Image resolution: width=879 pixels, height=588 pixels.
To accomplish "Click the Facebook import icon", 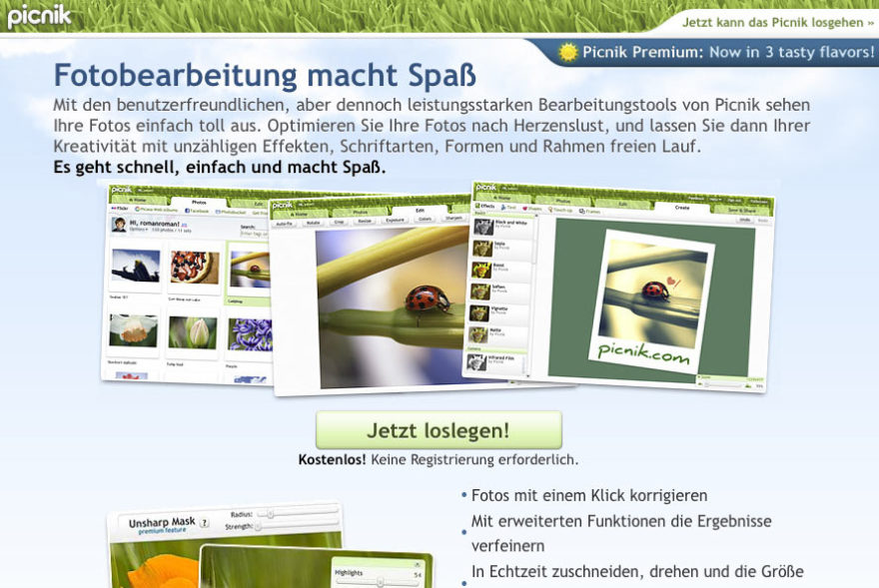I will pyautogui.click(x=190, y=210).
